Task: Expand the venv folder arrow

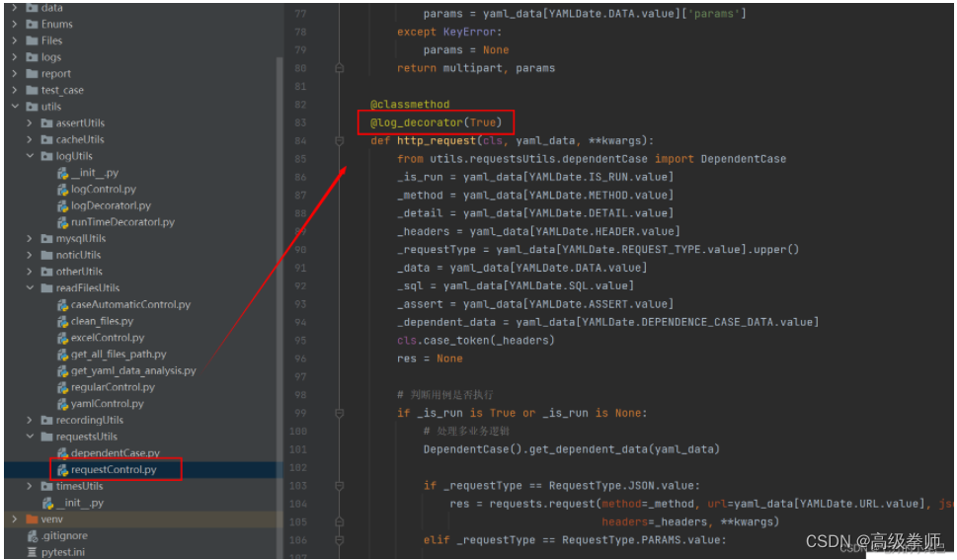Action: point(15,519)
